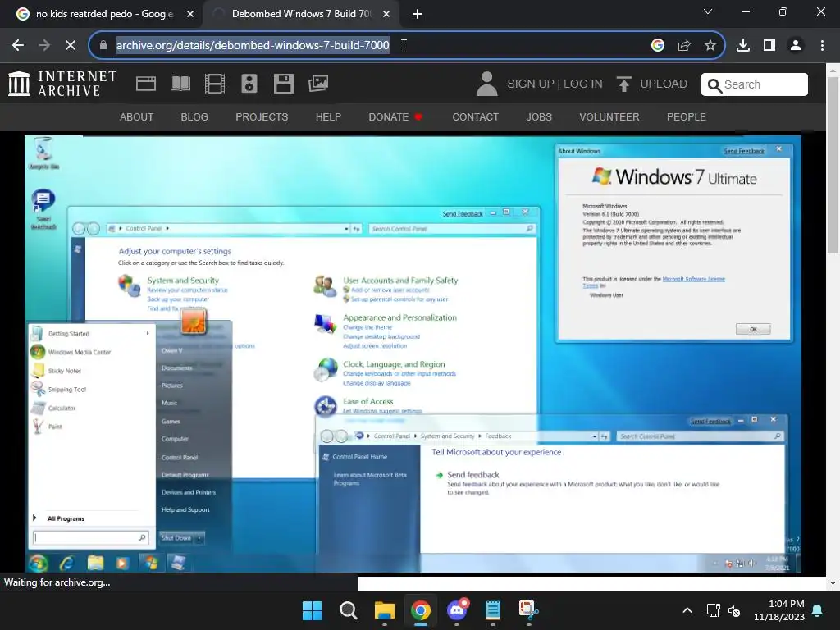Screen dimensions: 840x630
Task: Open the DONATE menu item
Action: (395, 116)
